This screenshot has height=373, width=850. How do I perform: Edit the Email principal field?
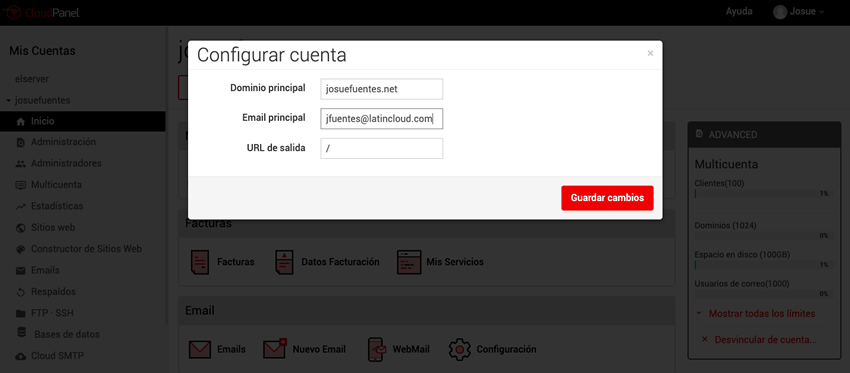pos(382,119)
